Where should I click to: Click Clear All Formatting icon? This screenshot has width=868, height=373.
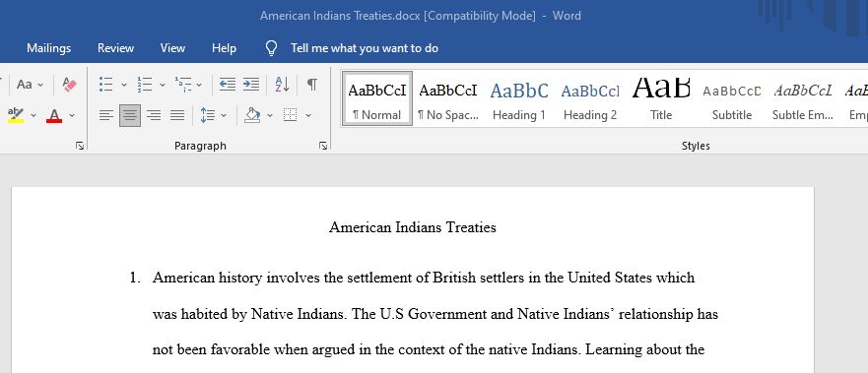point(70,85)
